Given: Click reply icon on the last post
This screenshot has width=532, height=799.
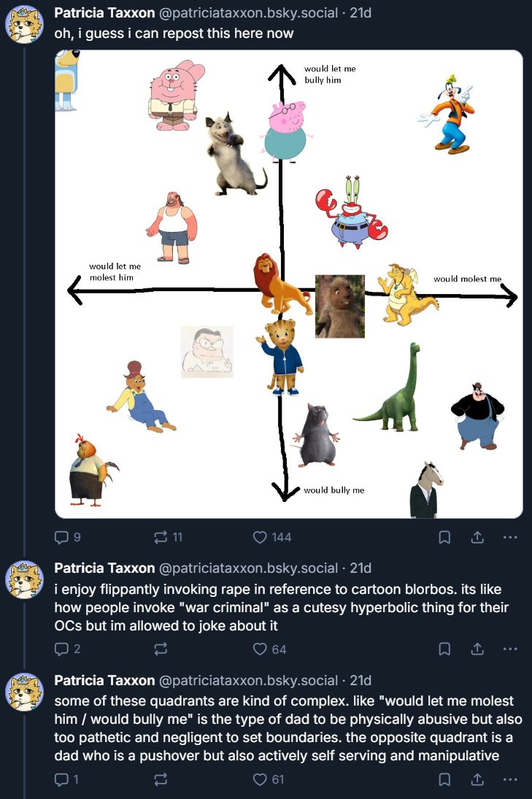Looking at the screenshot, I should point(61,779).
